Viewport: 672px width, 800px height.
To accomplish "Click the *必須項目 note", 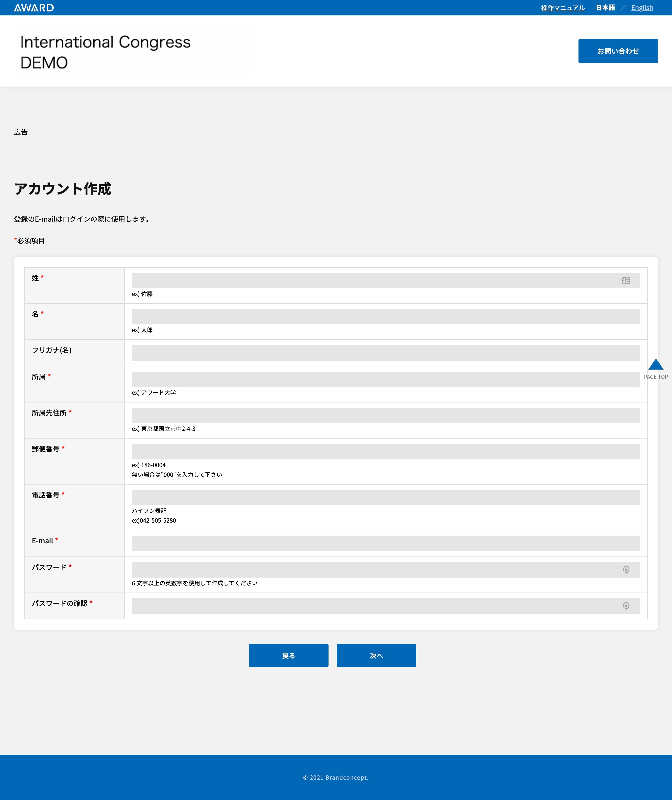I will tap(29, 240).
